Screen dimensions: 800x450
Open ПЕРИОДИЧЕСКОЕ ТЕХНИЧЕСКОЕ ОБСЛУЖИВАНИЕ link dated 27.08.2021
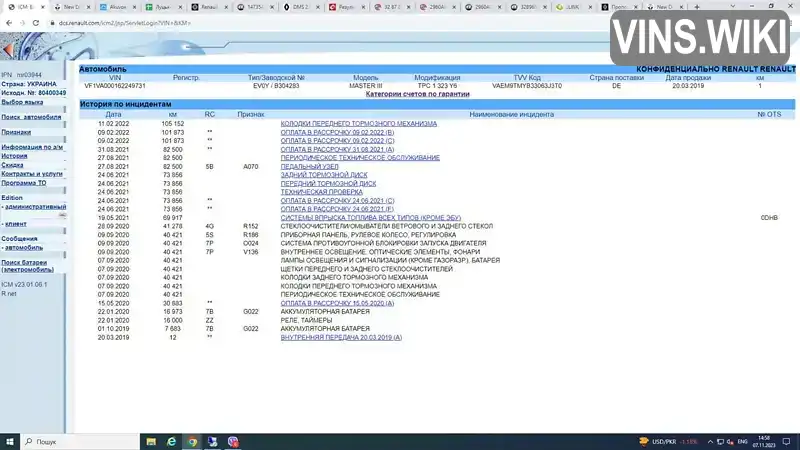click(360, 158)
